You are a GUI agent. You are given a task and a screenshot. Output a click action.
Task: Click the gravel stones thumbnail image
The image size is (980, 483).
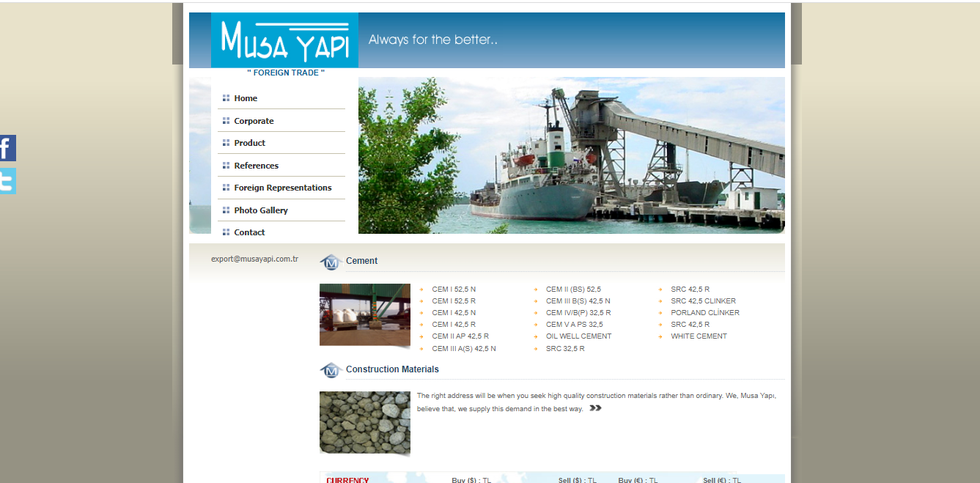pos(364,423)
